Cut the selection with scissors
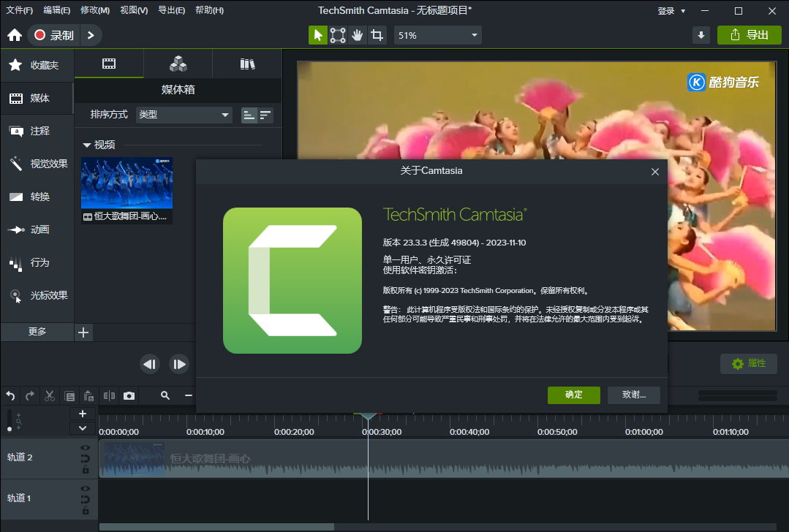The image size is (789, 532). click(x=49, y=396)
